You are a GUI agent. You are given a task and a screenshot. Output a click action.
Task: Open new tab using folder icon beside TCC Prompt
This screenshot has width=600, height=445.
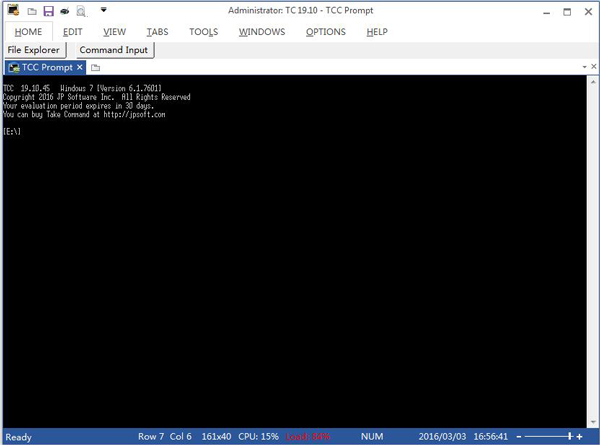pyautogui.click(x=95, y=68)
